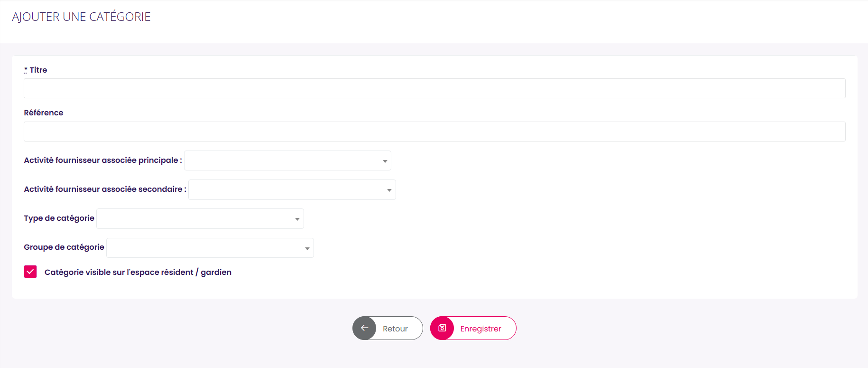Viewport: 868px width, 368px height.
Task: Open the Activité fournisseur associée principale combo box
Action: coord(287,160)
